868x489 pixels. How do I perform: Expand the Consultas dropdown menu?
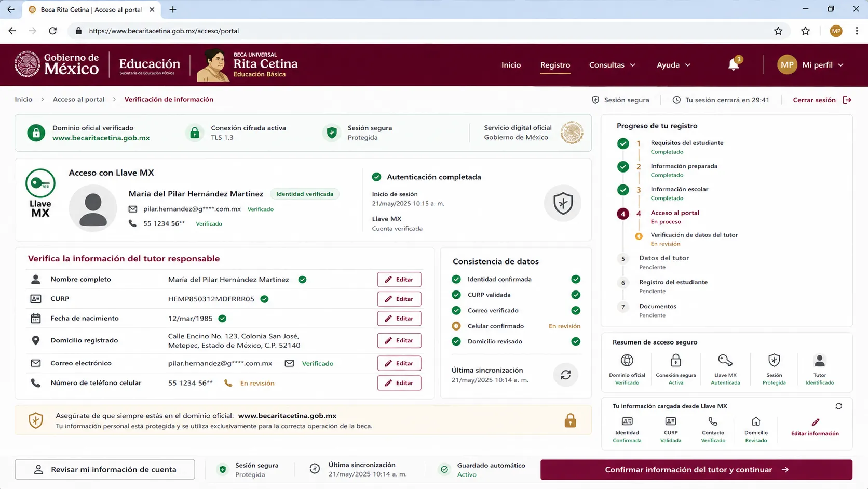[x=612, y=65]
